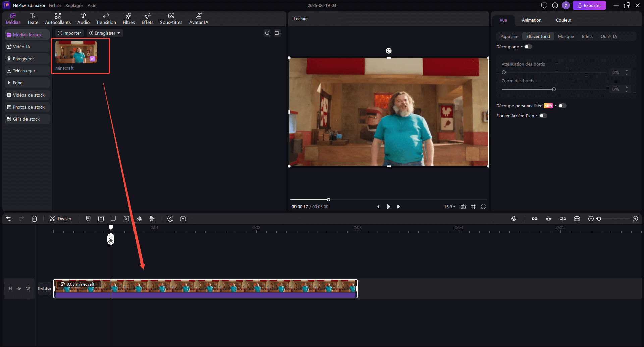Mute the track audio icon

coord(28,288)
